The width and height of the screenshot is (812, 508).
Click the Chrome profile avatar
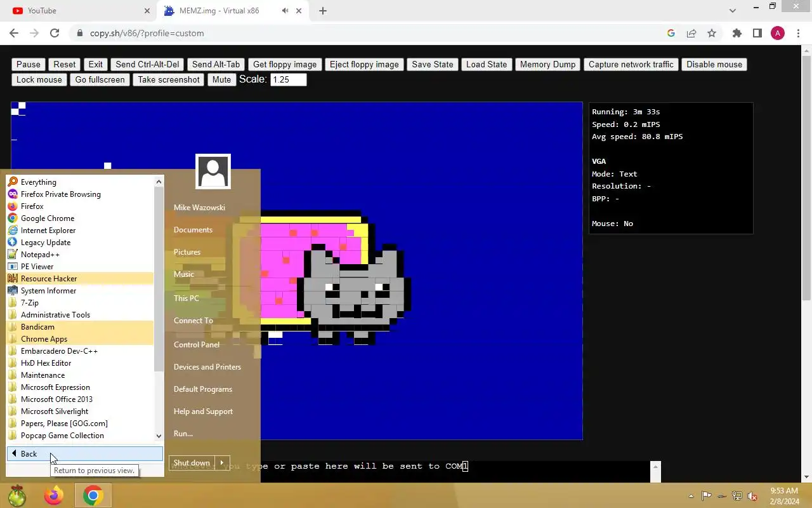point(778,33)
